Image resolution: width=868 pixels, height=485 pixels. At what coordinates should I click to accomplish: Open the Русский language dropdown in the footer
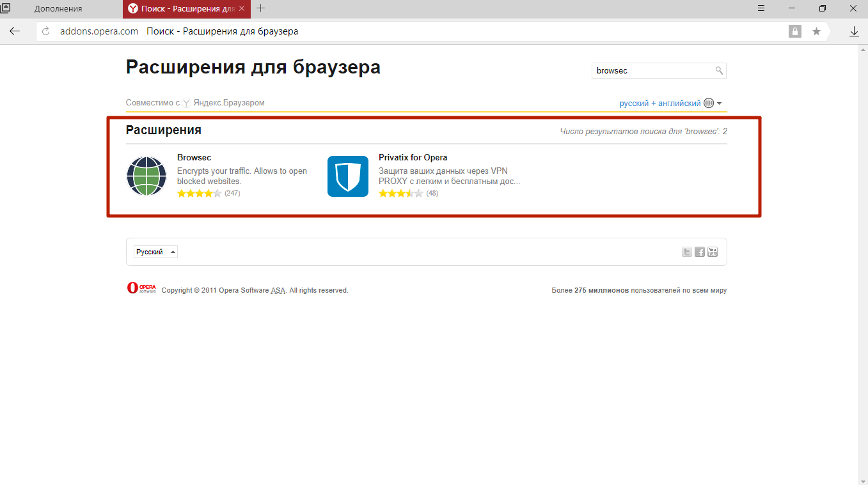pyautogui.click(x=155, y=252)
